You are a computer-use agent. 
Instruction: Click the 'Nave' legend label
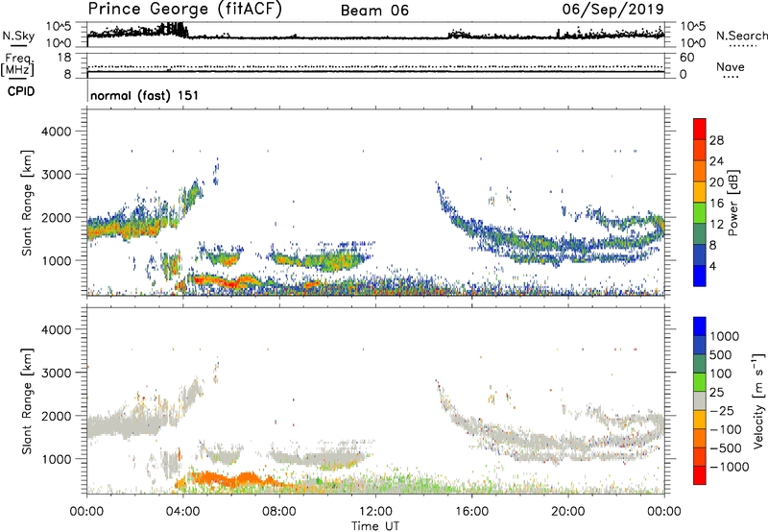731,66
